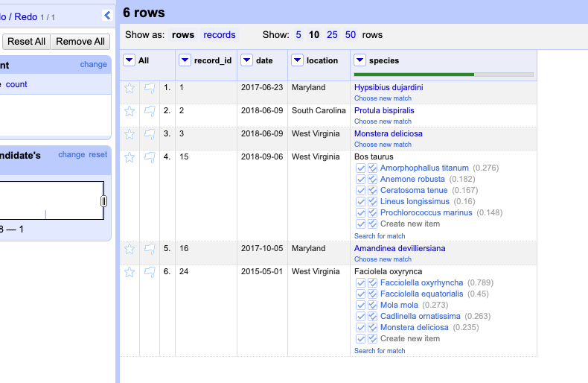This screenshot has width=588, height=383.
Task: Open the Monstera deliciosa candidate under Faciolela oxyrynca
Action: (x=414, y=327)
